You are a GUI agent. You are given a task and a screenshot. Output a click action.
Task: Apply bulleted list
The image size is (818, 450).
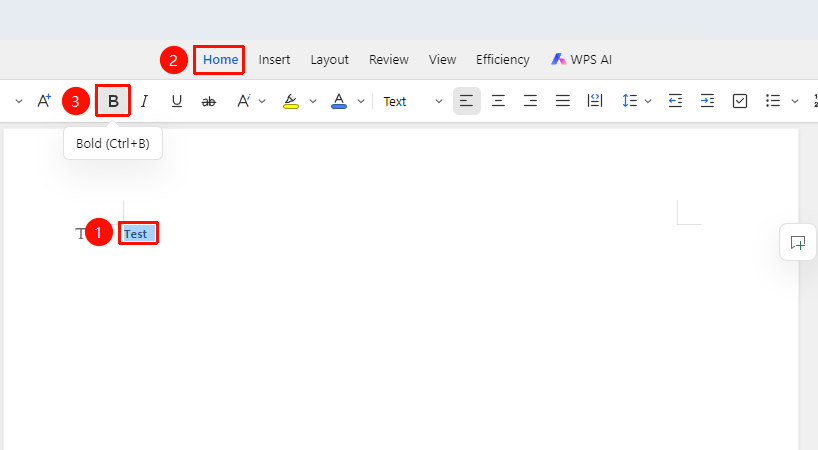click(773, 101)
